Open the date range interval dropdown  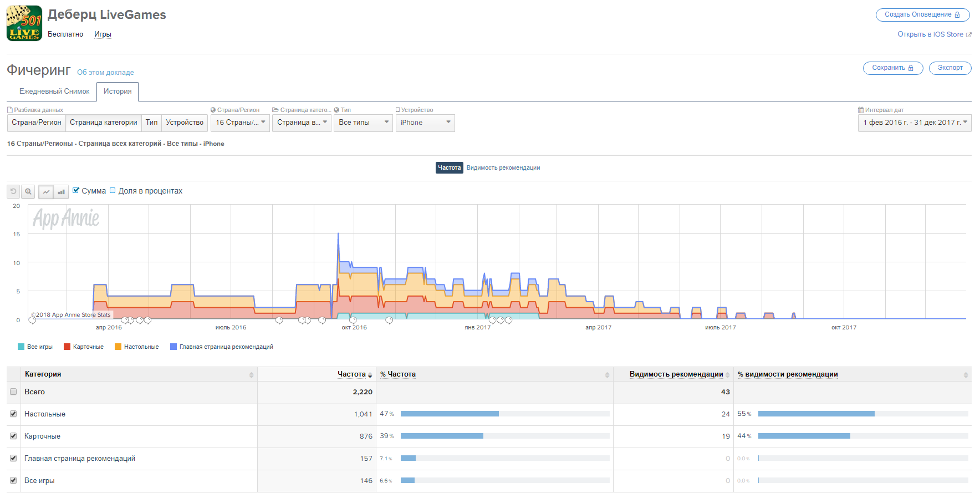point(914,123)
